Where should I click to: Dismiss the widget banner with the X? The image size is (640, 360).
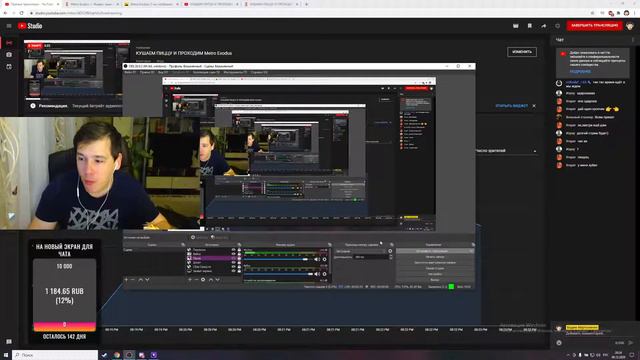click(x=534, y=106)
